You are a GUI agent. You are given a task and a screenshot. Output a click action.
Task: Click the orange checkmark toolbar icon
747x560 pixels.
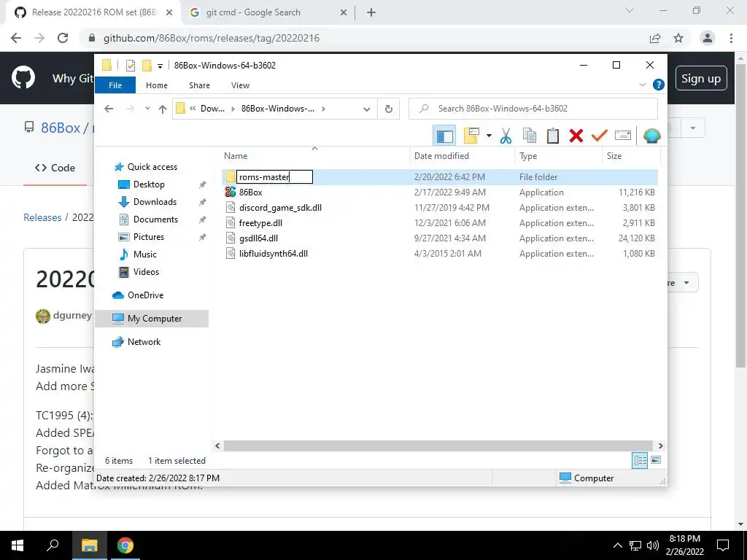pyautogui.click(x=600, y=136)
